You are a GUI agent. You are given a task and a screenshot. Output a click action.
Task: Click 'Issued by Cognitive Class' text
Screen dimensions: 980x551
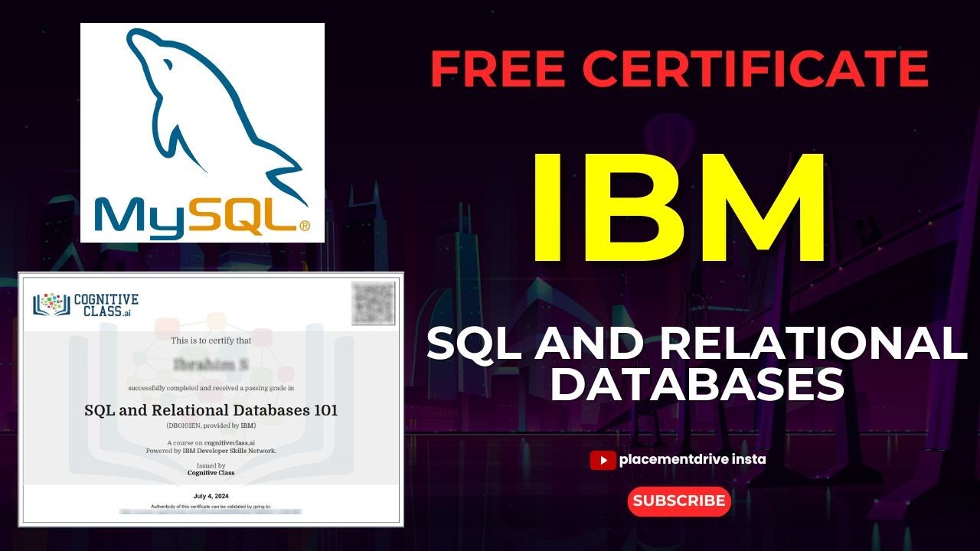tap(211, 469)
